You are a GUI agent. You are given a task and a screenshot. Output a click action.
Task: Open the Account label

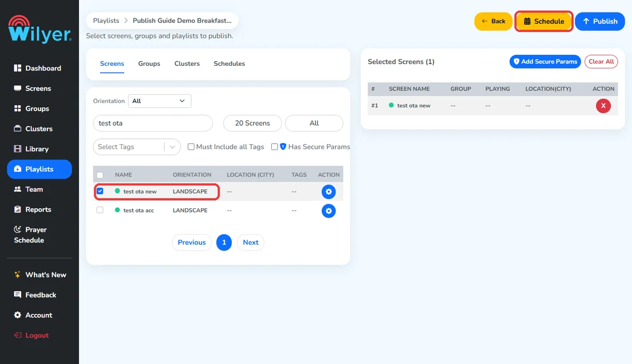pos(39,315)
